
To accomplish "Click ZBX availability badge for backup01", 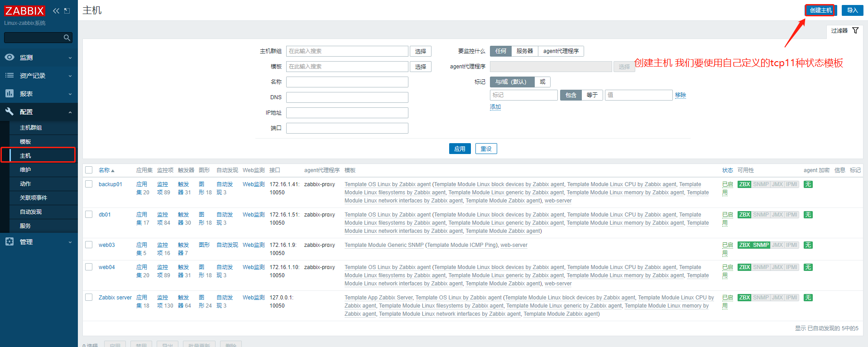I will tap(744, 184).
